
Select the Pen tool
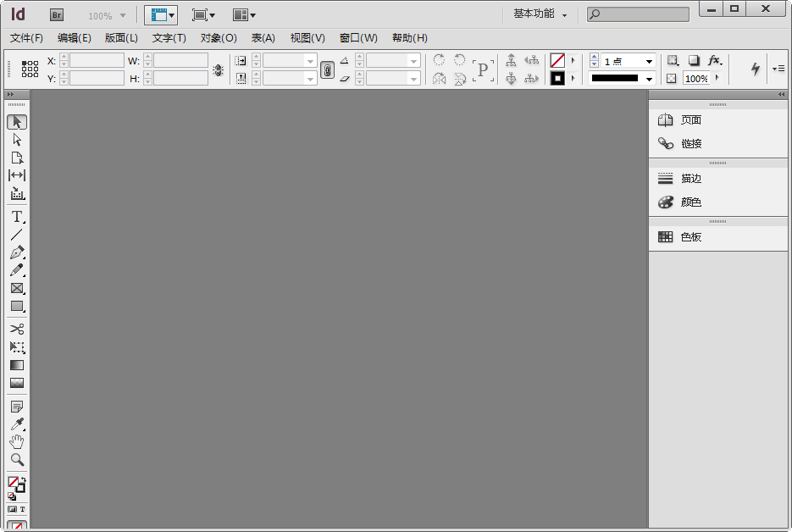[x=17, y=252]
